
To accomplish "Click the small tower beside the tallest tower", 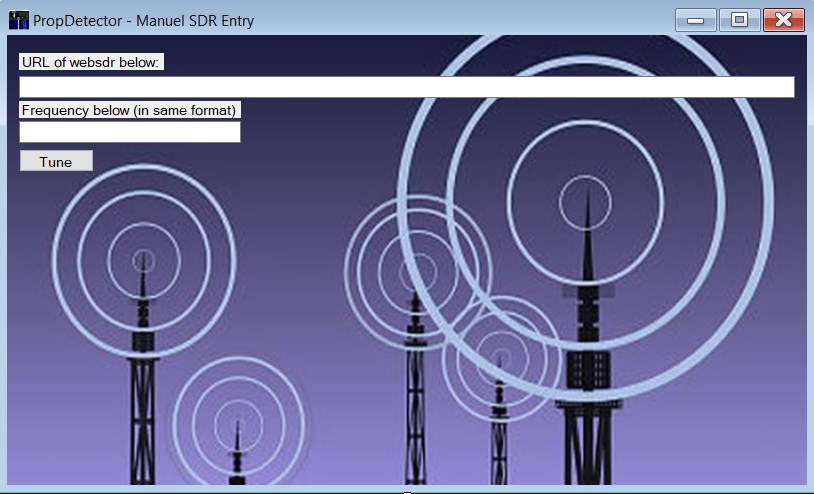I will [x=499, y=431].
